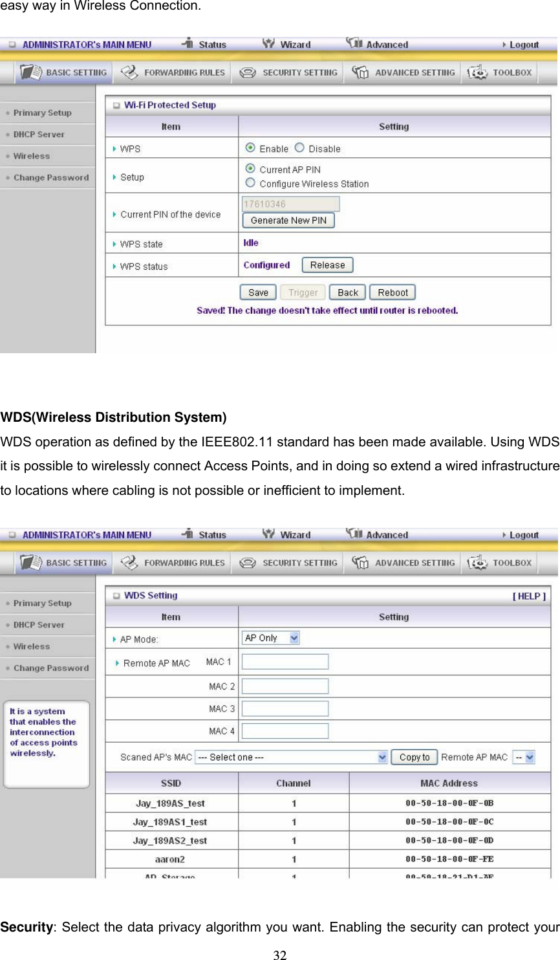
Task: Click the Generate New PIN button
Action: click(x=288, y=220)
